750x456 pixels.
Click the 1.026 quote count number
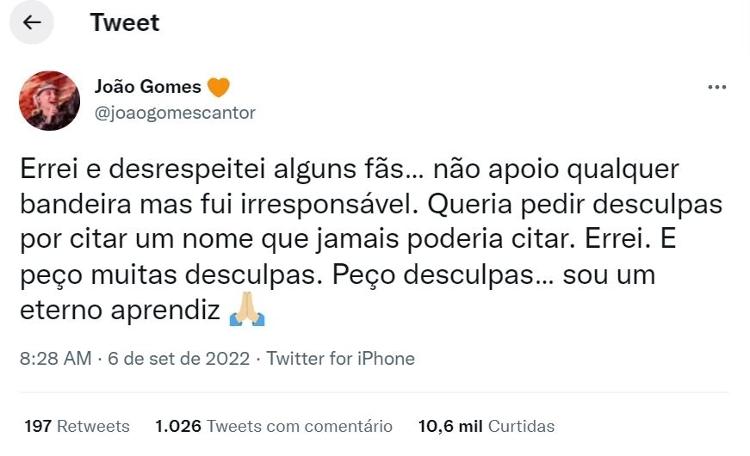[x=178, y=426]
